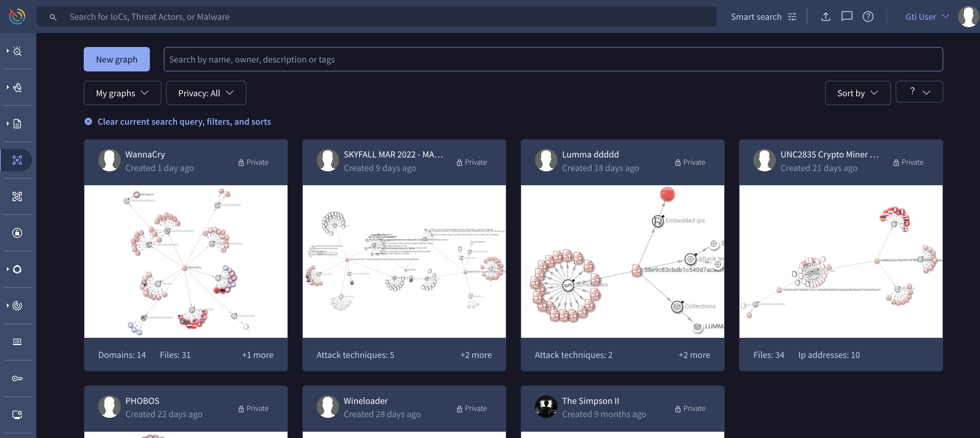Focus the IoCs, Threat Actors, or Malware search field
This screenshot has height=438, width=980.
point(376,17)
